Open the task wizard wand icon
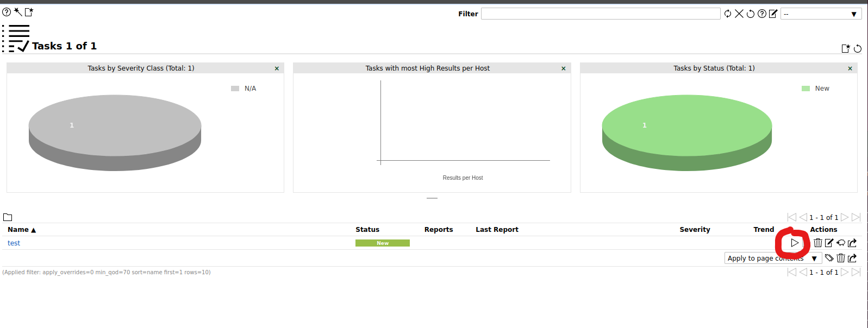 tap(18, 12)
